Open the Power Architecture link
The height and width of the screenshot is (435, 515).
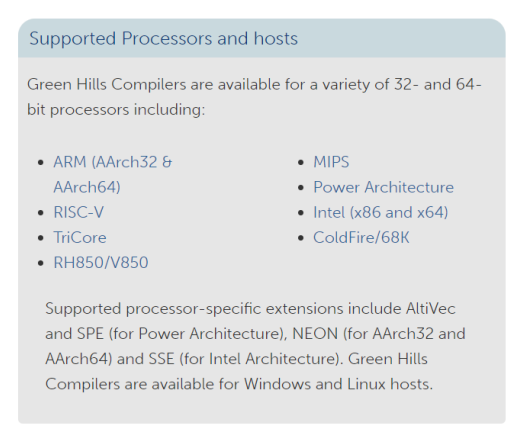383,187
